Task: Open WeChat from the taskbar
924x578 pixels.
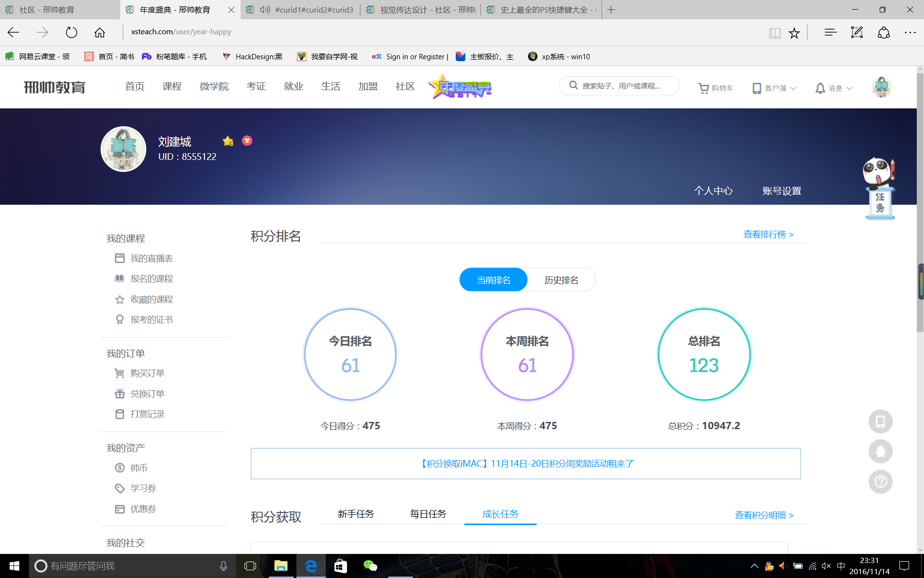Action: [x=370, y=566]
